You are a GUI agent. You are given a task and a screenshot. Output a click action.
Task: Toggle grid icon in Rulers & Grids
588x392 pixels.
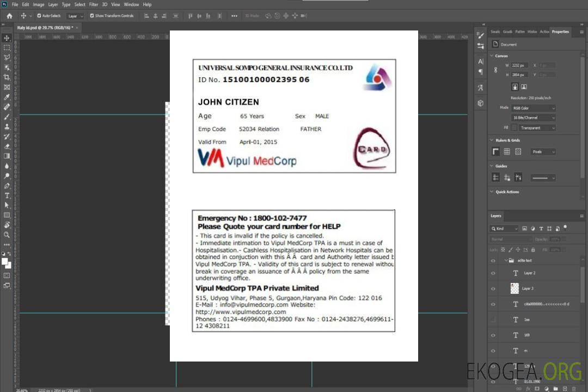[507, 151]
